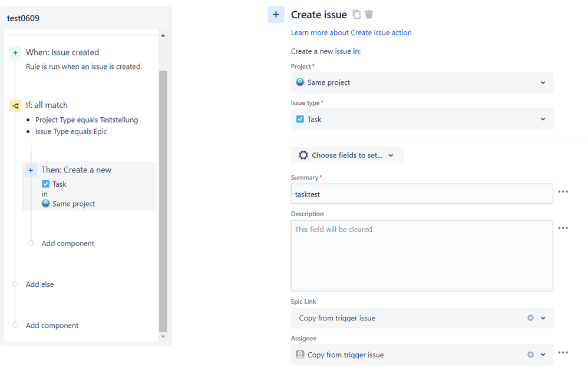
Task: Open the Learn more about Create issue action link
Action: pos(351,32)
